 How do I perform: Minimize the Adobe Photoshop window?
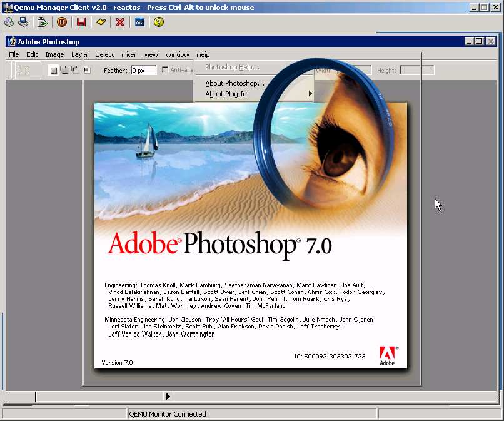(469, 41)
